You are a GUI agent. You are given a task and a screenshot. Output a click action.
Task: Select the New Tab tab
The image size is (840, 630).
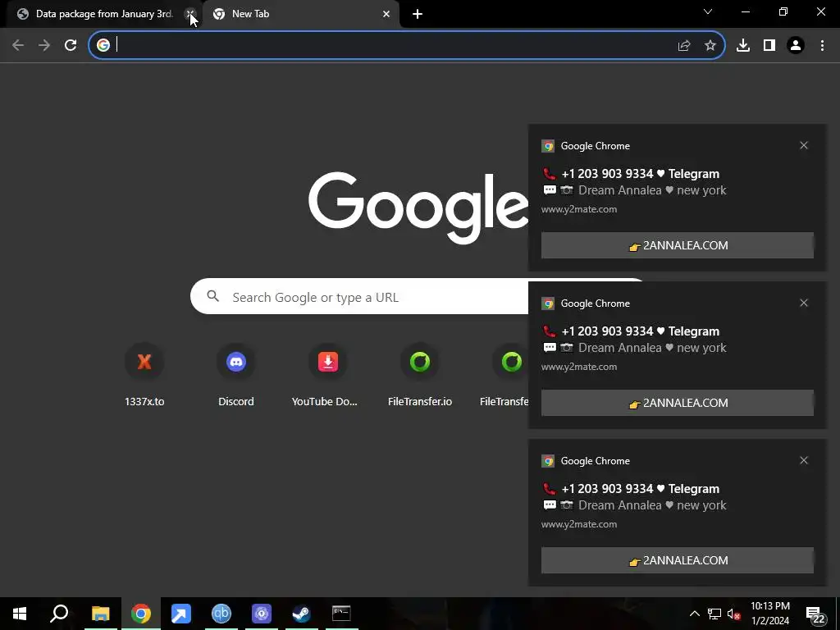coord(300,14)
